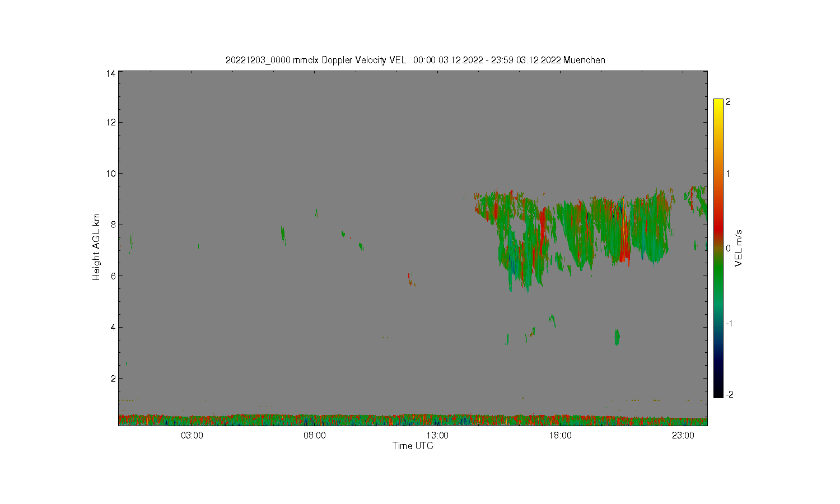840x504 pixels.
Task: Click the height axis label 4
Action: point(113,327)
